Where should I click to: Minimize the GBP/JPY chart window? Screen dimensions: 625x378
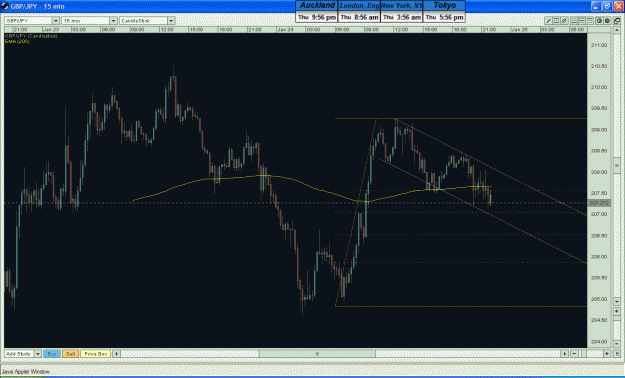(596, 6)
